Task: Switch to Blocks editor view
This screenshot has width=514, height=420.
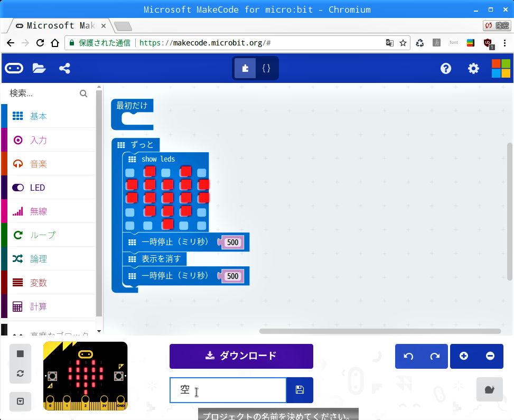Action: [x=245, y=68]
